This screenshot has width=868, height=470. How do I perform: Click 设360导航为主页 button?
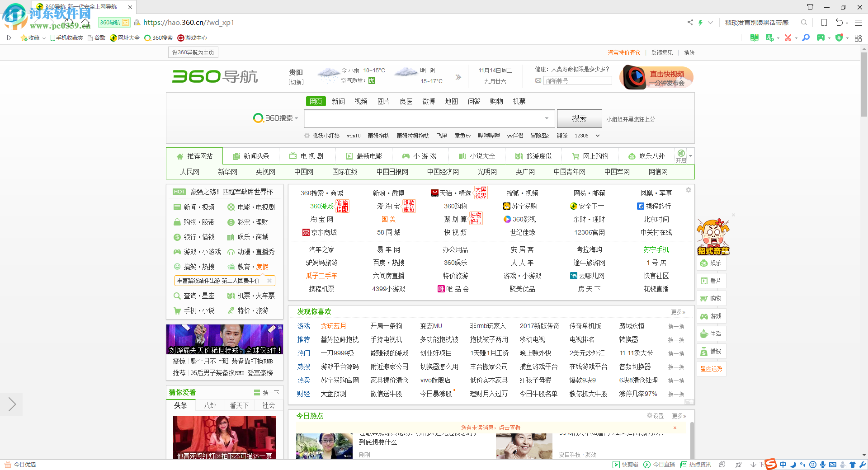193,52
